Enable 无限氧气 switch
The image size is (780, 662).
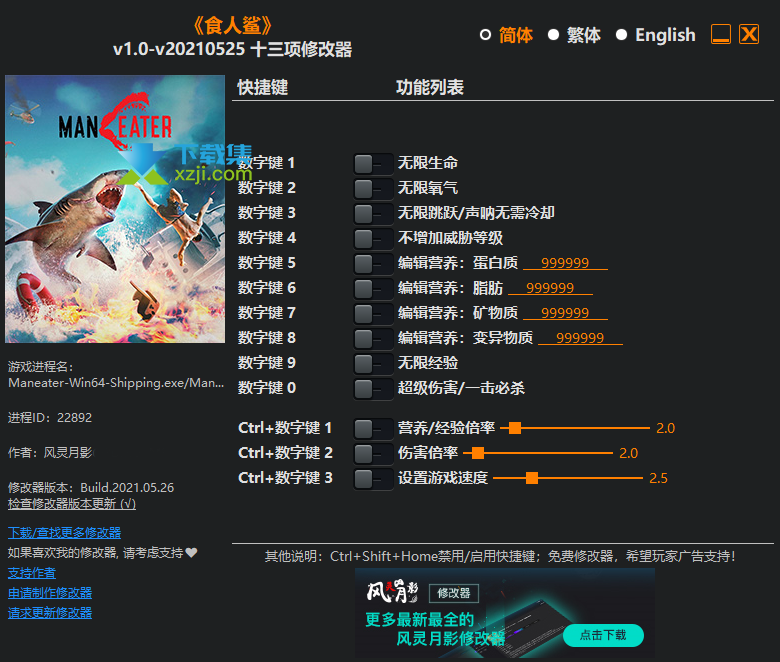pyautogui.click(x=373, y=189)
